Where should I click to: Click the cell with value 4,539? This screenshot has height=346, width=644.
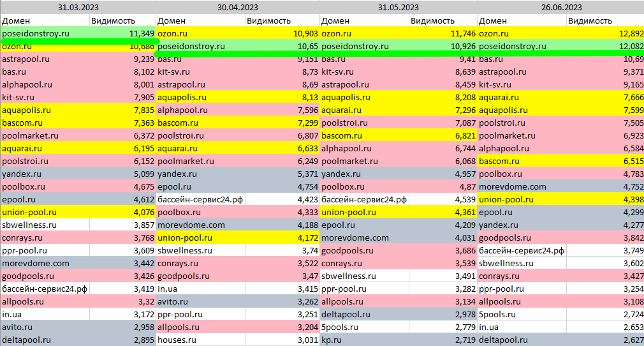coord(443,199)
